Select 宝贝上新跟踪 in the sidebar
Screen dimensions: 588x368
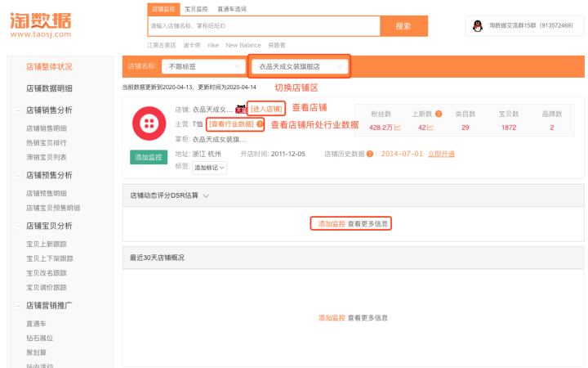(x=47, y=244)
